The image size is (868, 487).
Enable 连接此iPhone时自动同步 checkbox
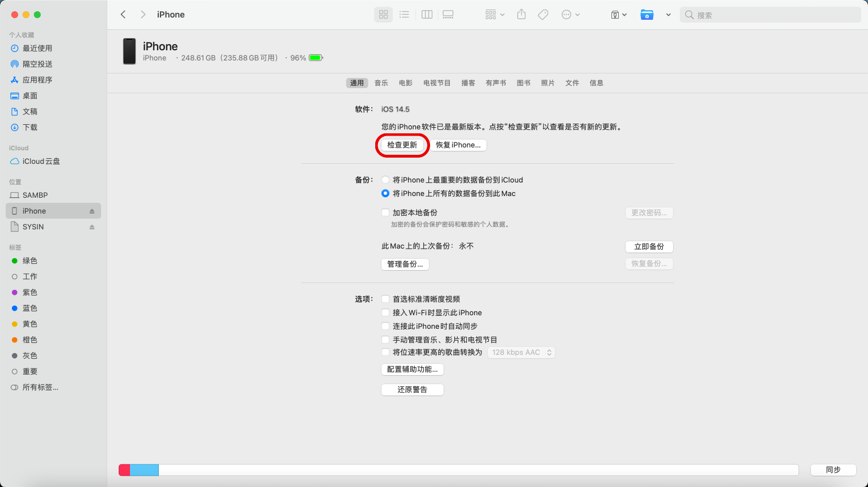click(385, 326)
